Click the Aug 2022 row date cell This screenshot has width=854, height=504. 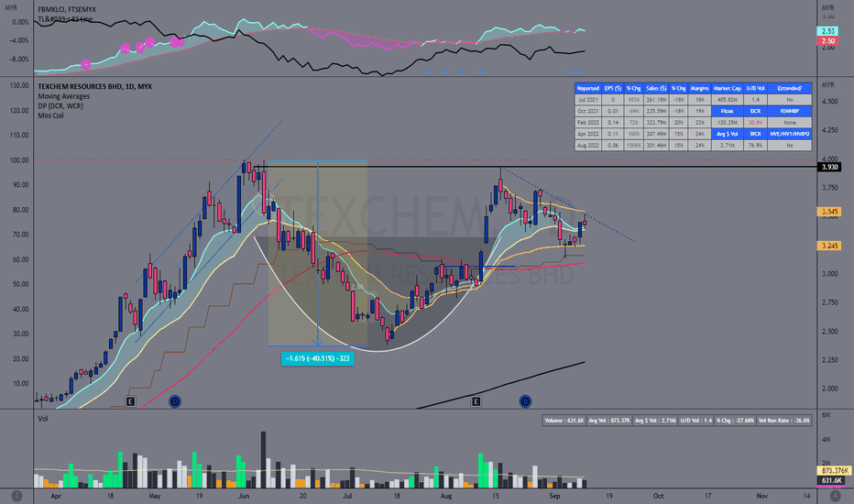click(x=587, y=146)
